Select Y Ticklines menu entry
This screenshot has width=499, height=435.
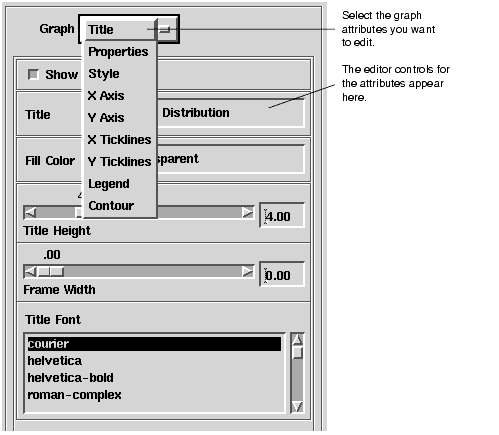(119, 162)
